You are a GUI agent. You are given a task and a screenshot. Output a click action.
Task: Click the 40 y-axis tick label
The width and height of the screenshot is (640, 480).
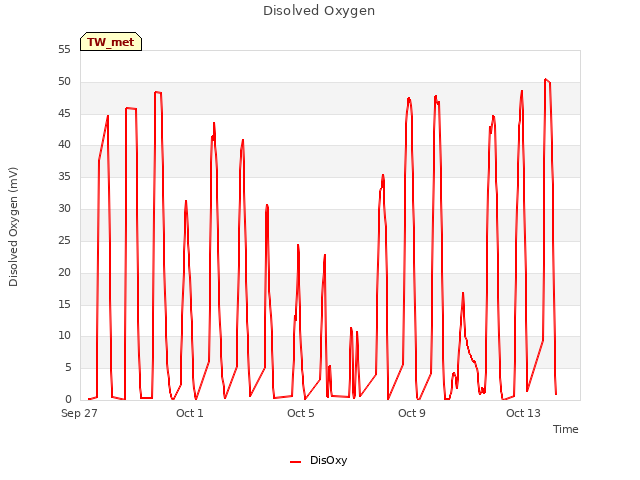click(x=64, y=145)
